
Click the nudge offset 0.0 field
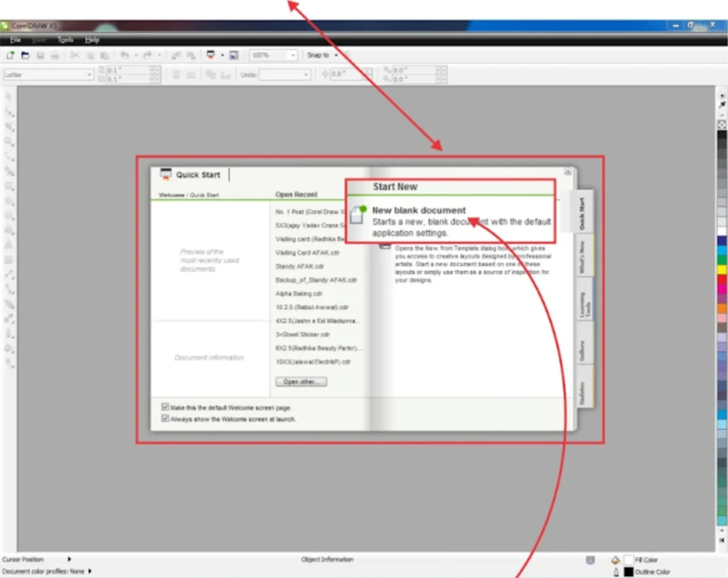(348, 74)
